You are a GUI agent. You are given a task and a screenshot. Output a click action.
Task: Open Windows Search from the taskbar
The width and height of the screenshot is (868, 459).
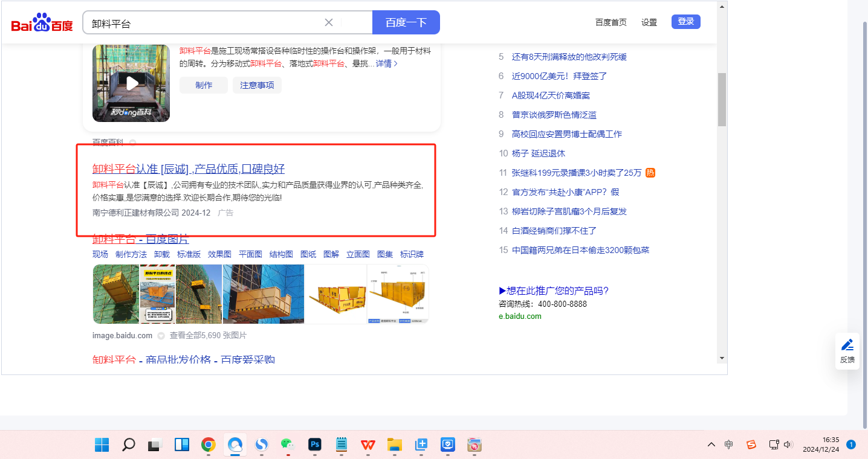pos(128,445)
